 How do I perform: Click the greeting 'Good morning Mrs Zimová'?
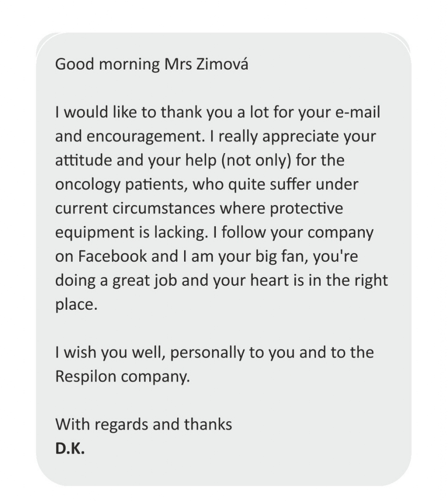pos(152,64)
